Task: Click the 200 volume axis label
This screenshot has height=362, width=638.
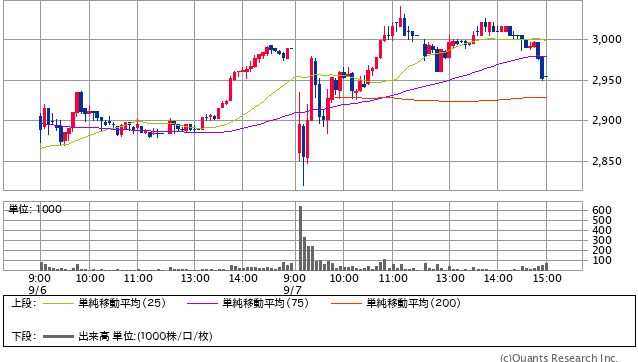Action: coord(602,251)
